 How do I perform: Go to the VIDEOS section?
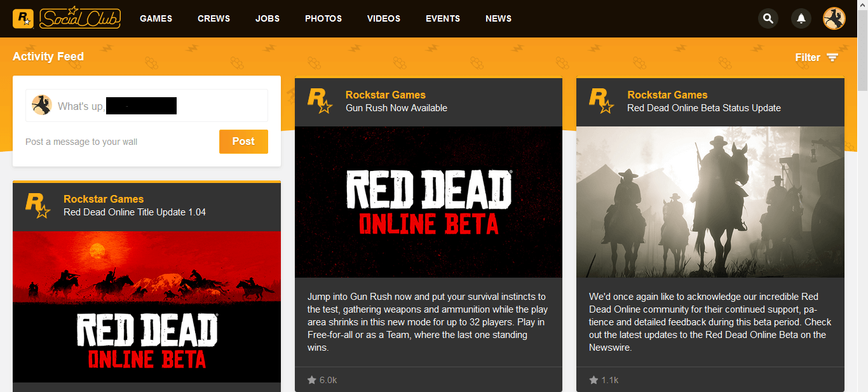point(384,18)
